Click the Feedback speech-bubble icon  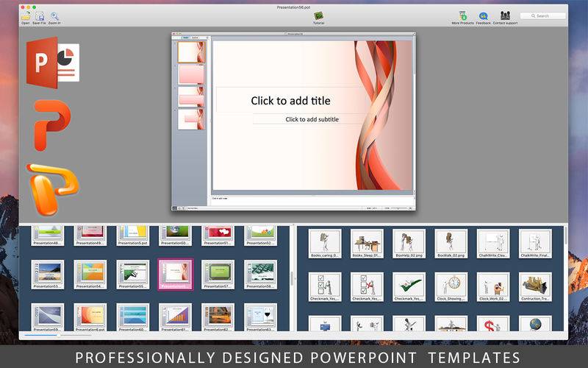484,16
